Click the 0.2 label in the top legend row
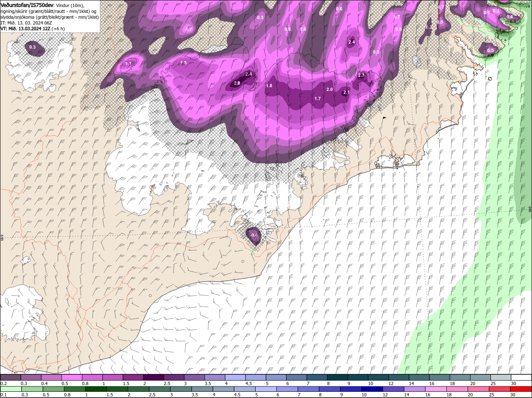Screen dimensions: 532x398 3,383
